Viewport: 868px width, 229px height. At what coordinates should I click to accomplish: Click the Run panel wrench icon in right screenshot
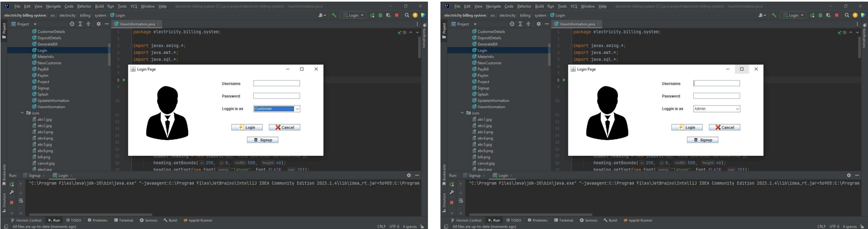[x=452, y=192]
